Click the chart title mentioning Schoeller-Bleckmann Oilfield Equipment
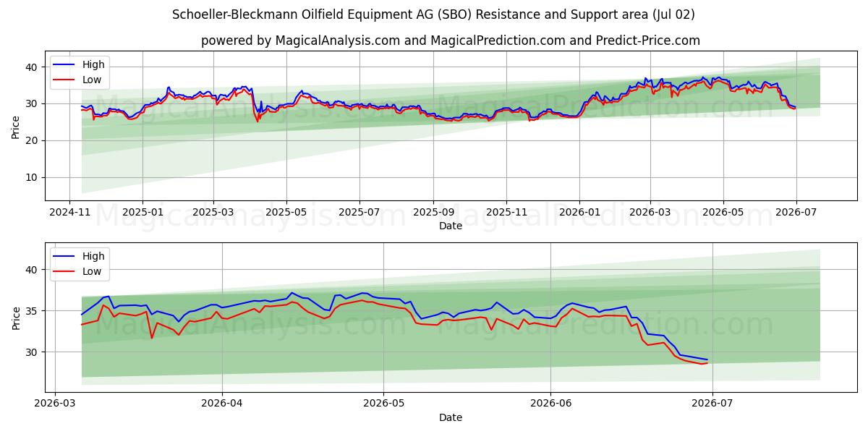 pos(434,14)
